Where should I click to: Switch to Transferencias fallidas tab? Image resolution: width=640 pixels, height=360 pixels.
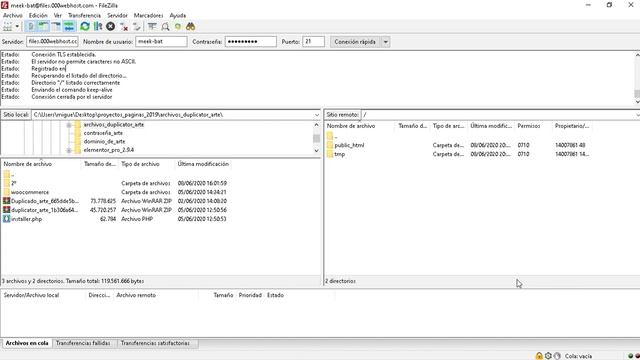point(83,343)
